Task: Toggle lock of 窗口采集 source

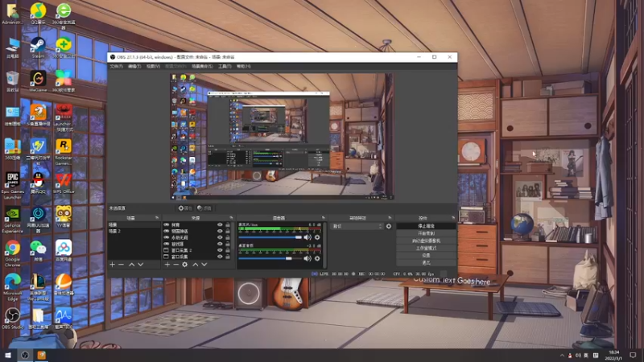Action: 228,257
